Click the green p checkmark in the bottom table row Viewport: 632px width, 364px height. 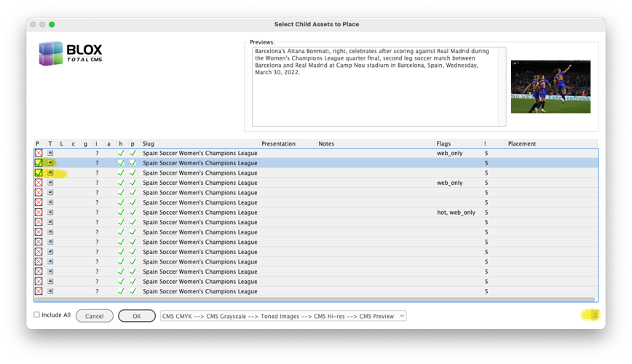pyautogui.click(x=133, y=291)
